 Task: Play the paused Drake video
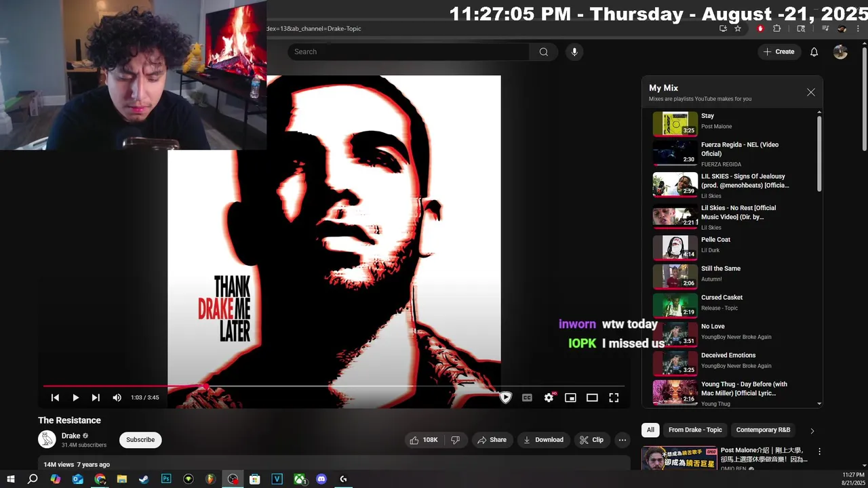(x=75, y=398)
